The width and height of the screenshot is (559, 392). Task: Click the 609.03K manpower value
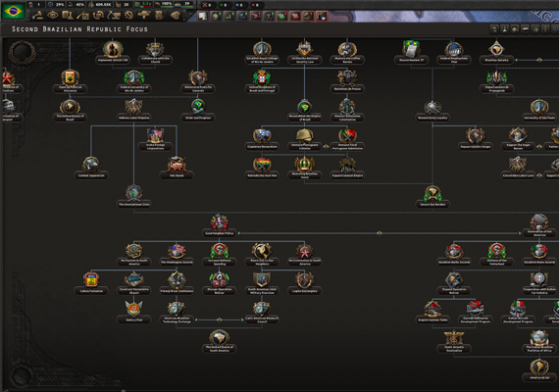[101, 5]
